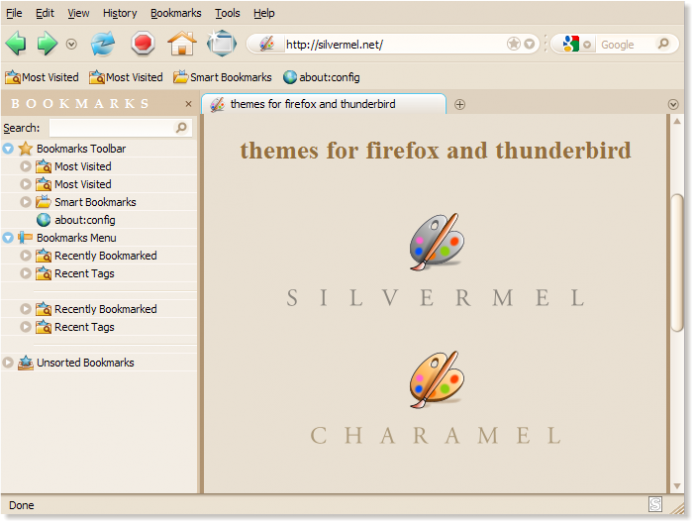Viewport: 695px width, 525px height.
Task: Close the Bookmarks sidebar
Action: tap(188, 104)
